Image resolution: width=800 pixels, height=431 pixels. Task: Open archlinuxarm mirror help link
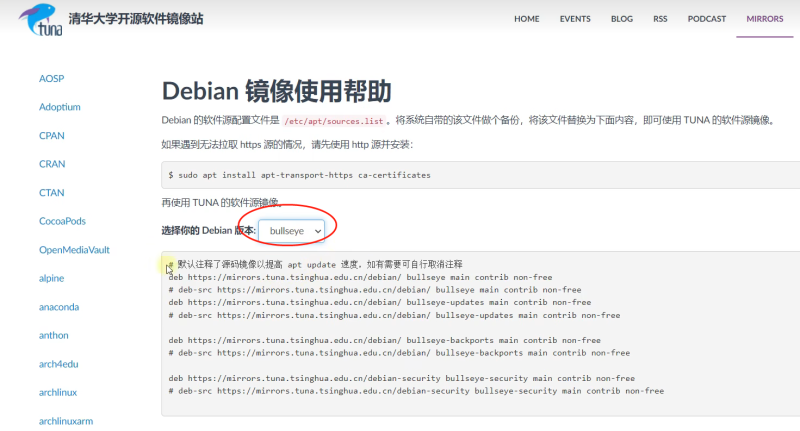(66, 421)
